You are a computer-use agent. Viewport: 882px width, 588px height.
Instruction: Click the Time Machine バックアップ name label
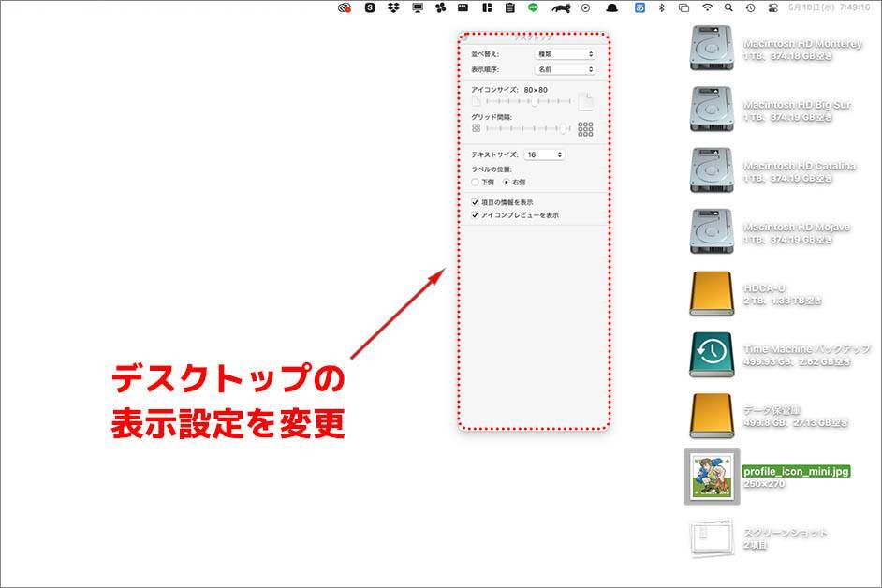(806, 349)
